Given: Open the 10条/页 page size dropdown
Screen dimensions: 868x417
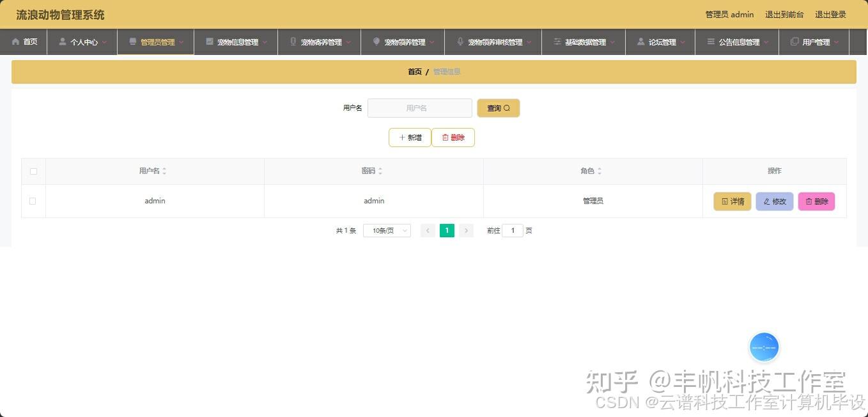Looking at the screenshot, I should click(x=387, y=231).
